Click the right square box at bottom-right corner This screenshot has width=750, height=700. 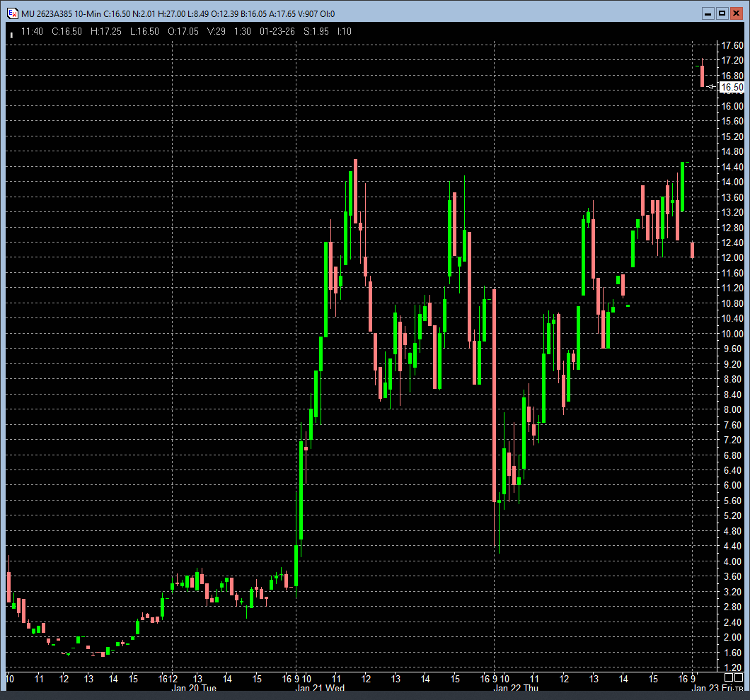pyautogui.click(x=739, y=677)
